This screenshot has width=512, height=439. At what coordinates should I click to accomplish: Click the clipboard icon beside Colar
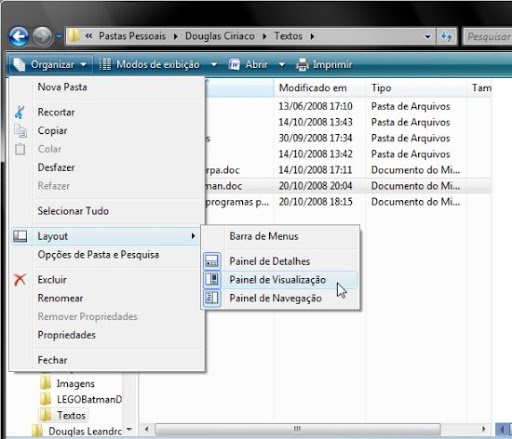[20, 149]
